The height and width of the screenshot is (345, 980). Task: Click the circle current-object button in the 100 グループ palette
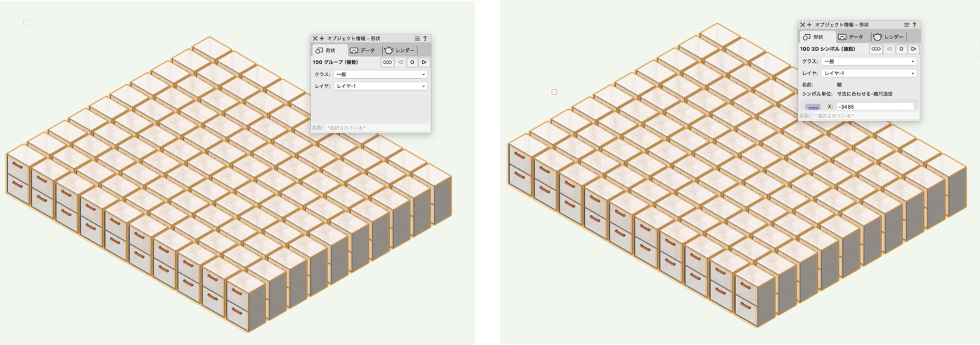(x=412, y=62)
